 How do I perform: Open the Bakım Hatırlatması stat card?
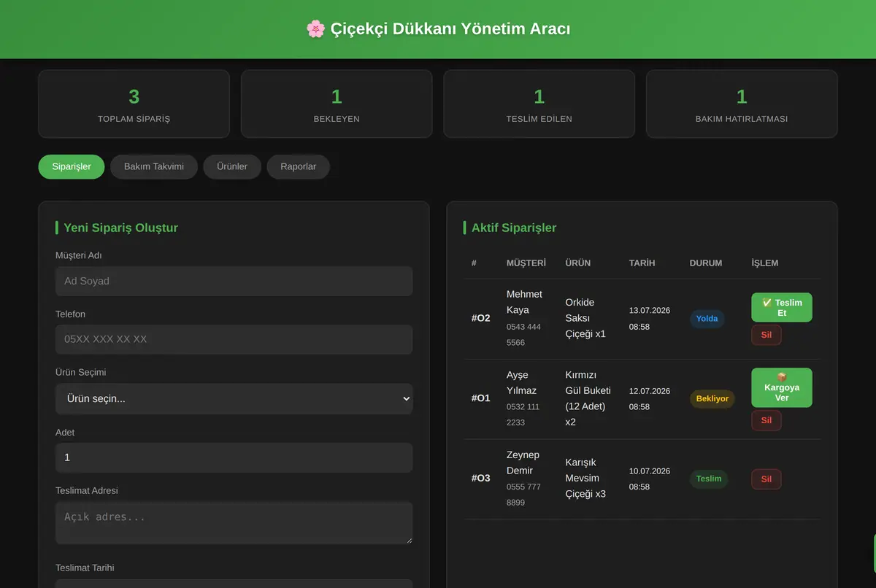(742, 104)
